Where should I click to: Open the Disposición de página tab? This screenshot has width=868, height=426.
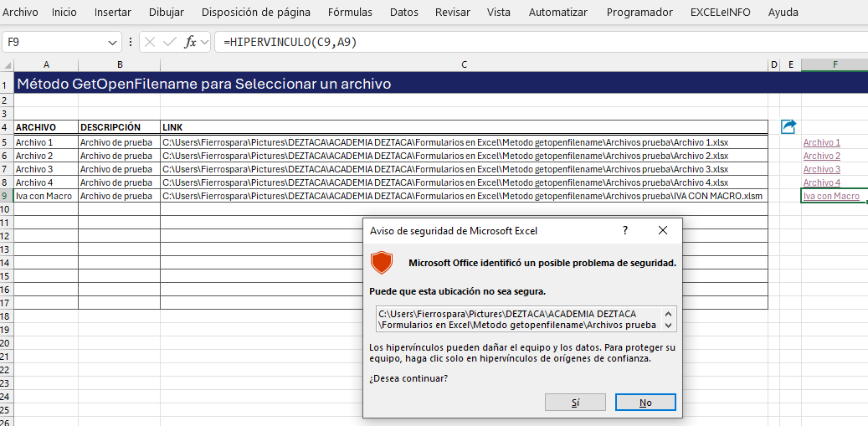pyautogui.click(x=256, y=13)
